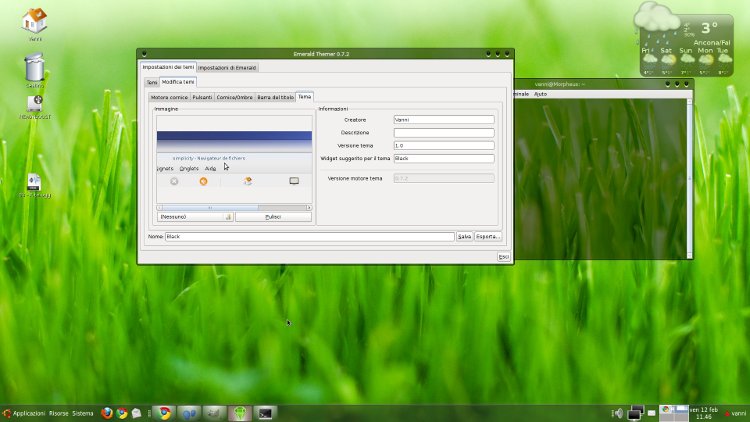This screenshot has width=750, height=422.
Task: Click the current weather cloud icon
Action: tap(656, 18)
